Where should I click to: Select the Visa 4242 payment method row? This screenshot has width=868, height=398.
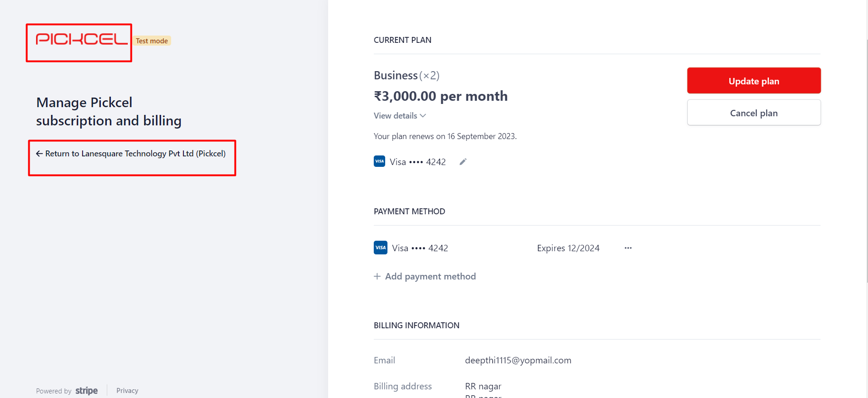click(x=503, y=248)
